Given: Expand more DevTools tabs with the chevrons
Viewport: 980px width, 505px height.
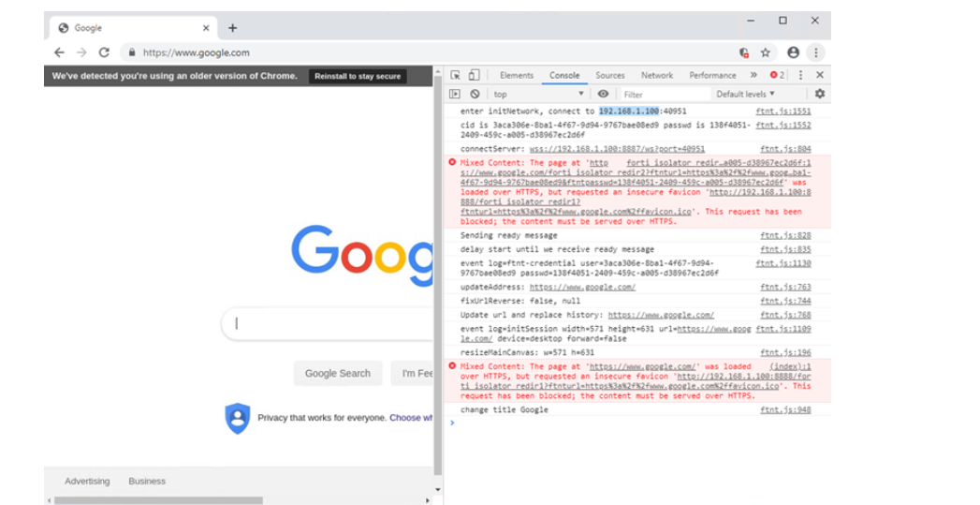Looking at the screenshot, I should coord(753,75).
